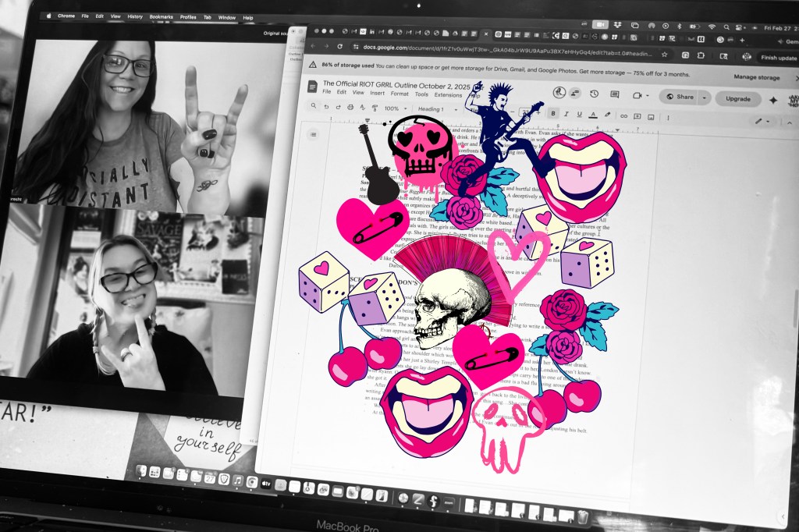Screen dimensions: 799x532
Task: Expand the arrow beside the Share button
Action: coord(705,98)
